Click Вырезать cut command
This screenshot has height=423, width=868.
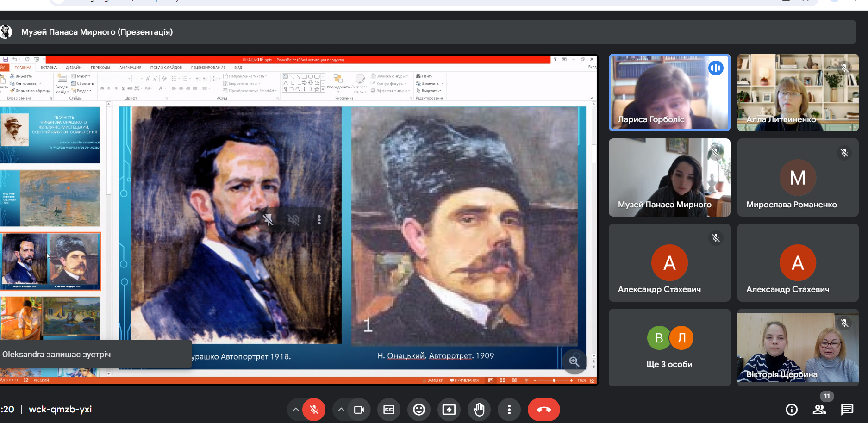(x=21, y=76)
